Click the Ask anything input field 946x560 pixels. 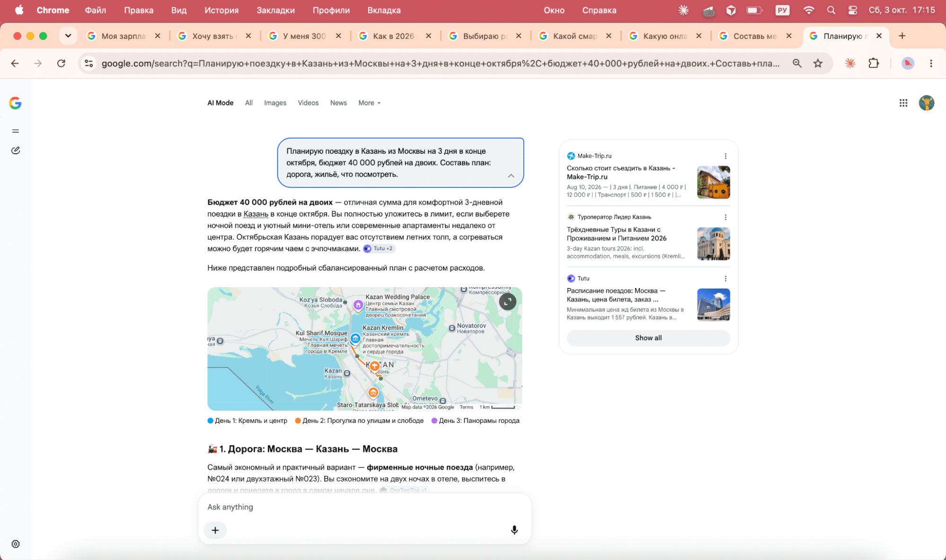364,507
